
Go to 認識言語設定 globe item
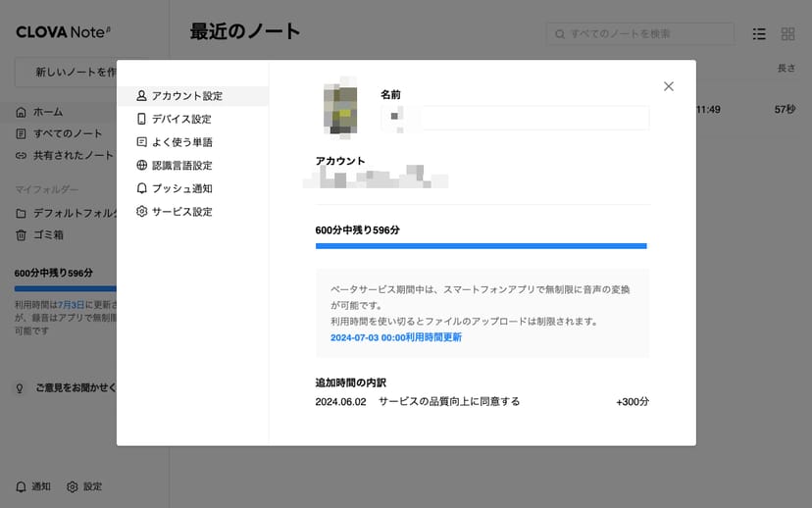tap(181, 166)
